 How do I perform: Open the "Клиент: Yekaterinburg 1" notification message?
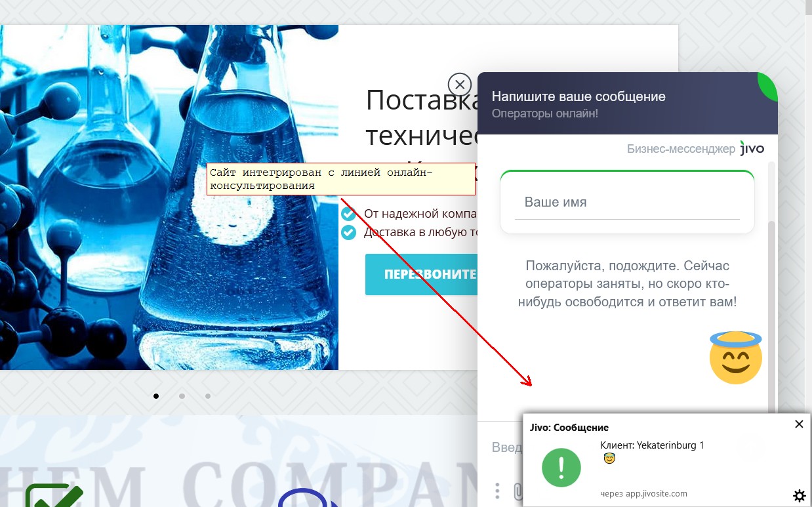(652, 445)
